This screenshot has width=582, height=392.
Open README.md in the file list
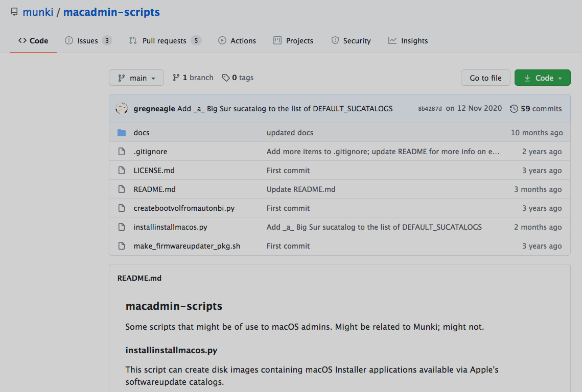[154, 189]
